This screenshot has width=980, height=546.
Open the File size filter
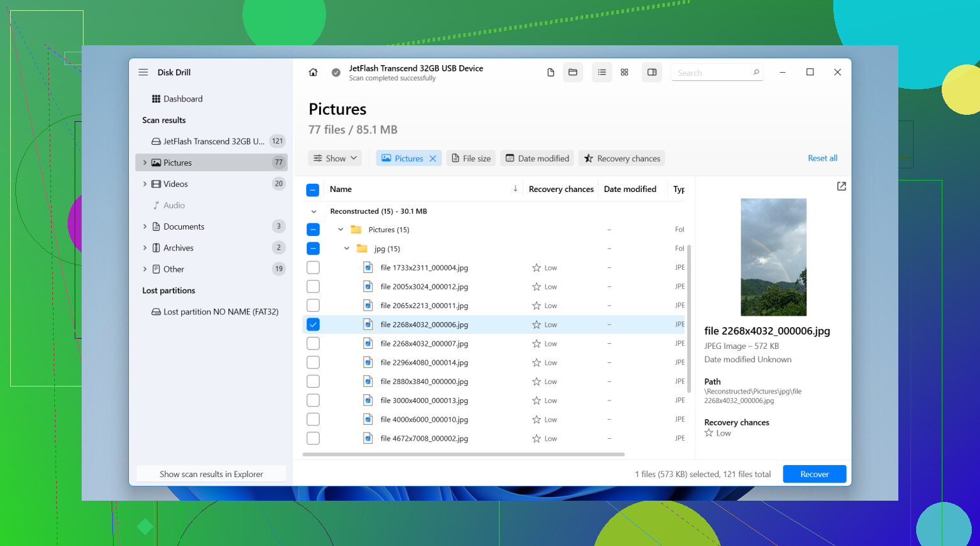pos(471,158)
